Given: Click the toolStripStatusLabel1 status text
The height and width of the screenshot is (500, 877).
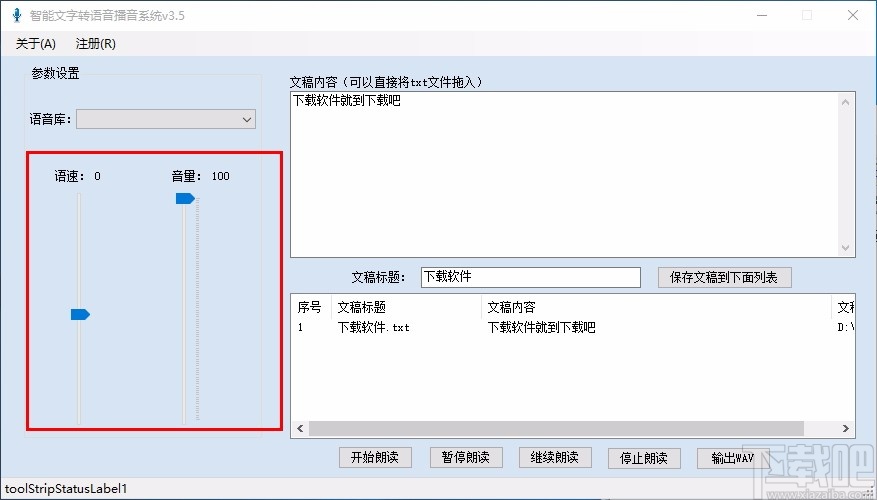Looking at the screenshot, I should point(66,489).
